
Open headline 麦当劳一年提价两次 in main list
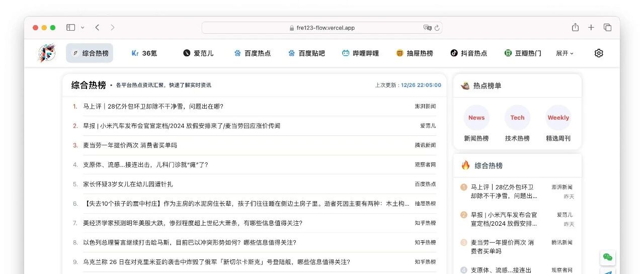click(x=130, y=145)
